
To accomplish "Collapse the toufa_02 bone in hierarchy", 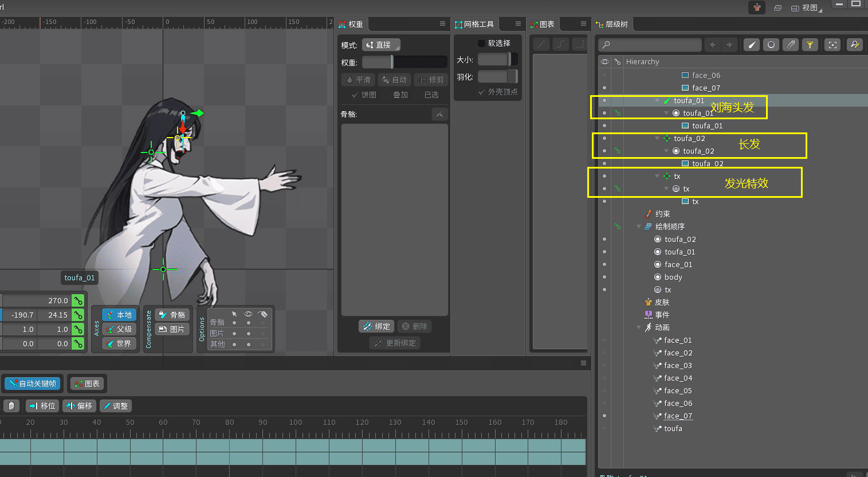I will pos(657,138).
